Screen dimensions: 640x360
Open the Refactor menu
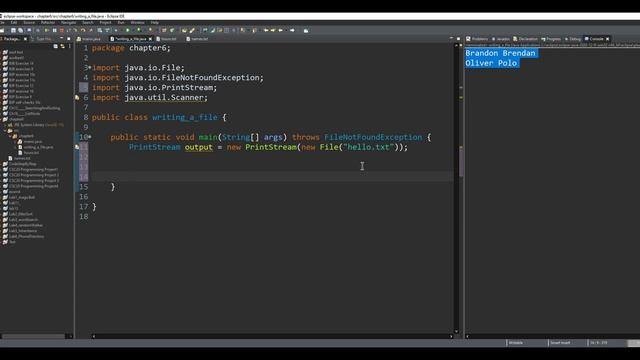coord(48,22)
